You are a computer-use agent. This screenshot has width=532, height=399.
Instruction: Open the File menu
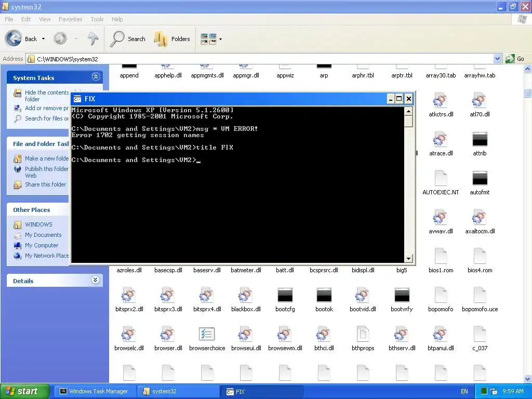pos(9,19)
